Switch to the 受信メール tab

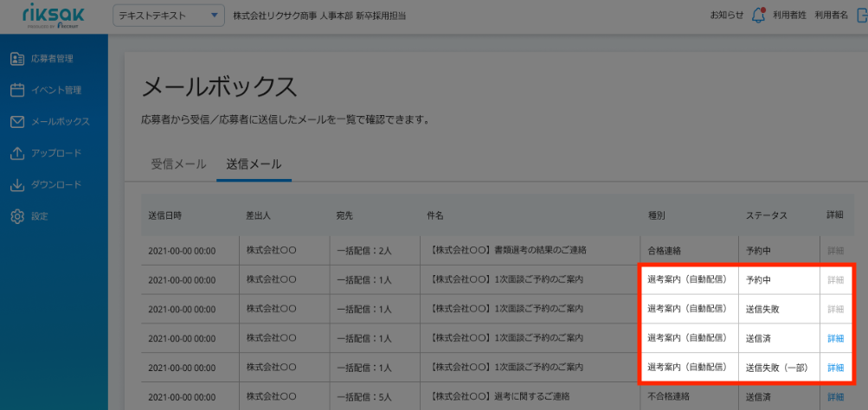point(178,164)
